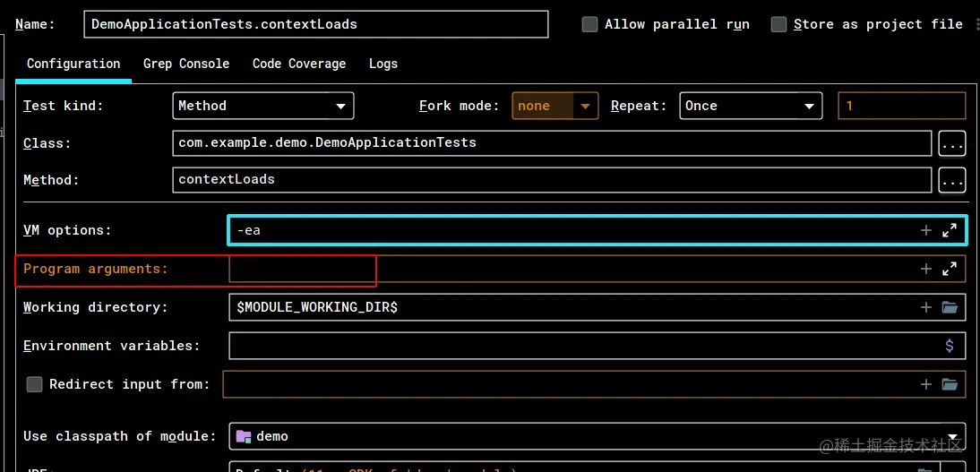Screen dimensions: 980x472
Task: Click the Name input field
Action: pyautogui.click(x=315, y=24)
